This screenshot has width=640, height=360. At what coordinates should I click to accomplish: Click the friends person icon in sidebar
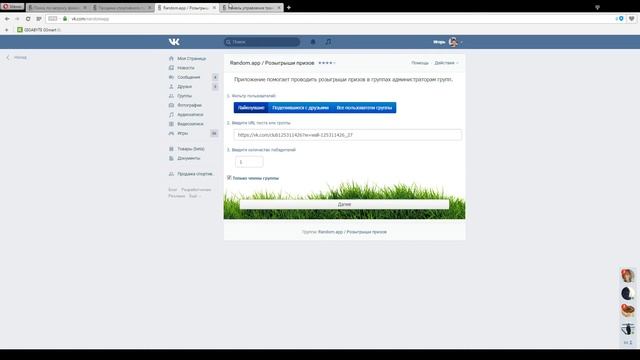pos(171,87)
